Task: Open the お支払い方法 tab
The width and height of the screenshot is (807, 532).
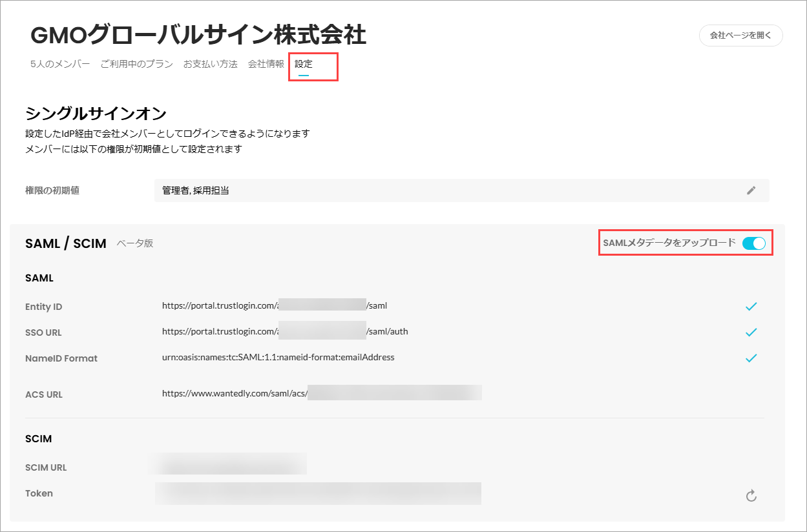Action: (211, 64)
